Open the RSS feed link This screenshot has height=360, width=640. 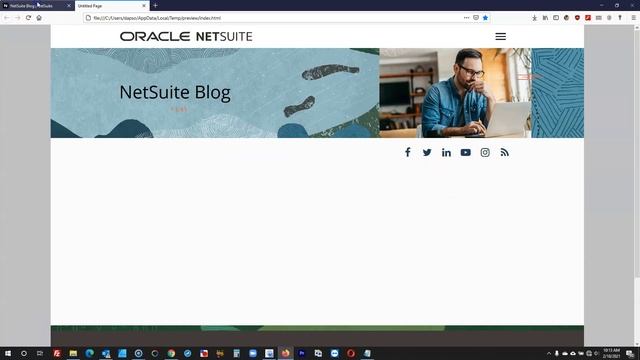(504, 152)
